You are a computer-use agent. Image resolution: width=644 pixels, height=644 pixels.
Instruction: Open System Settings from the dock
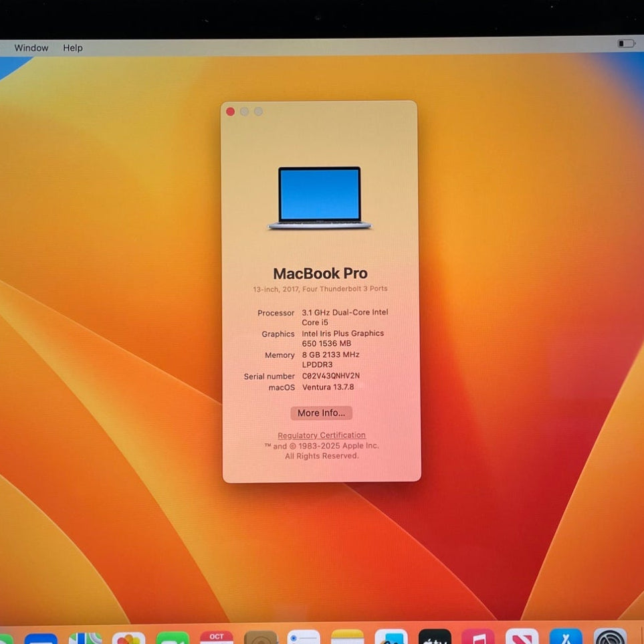(610, 637)
